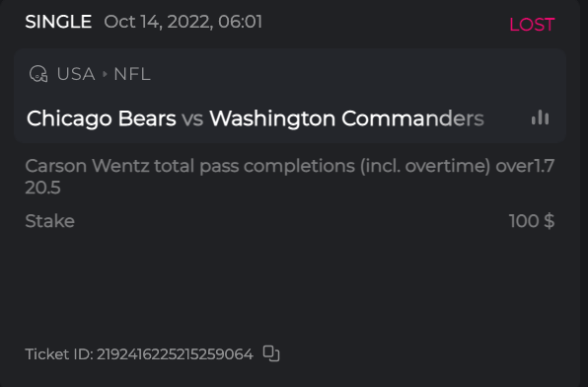588x387 pixels.
Task: Click the ticket ID number 219241622521525​9064
Action: 176,354
